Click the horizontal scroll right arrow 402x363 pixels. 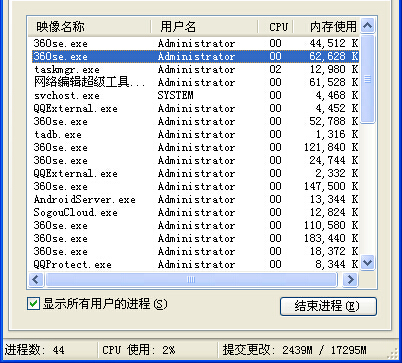350,280
